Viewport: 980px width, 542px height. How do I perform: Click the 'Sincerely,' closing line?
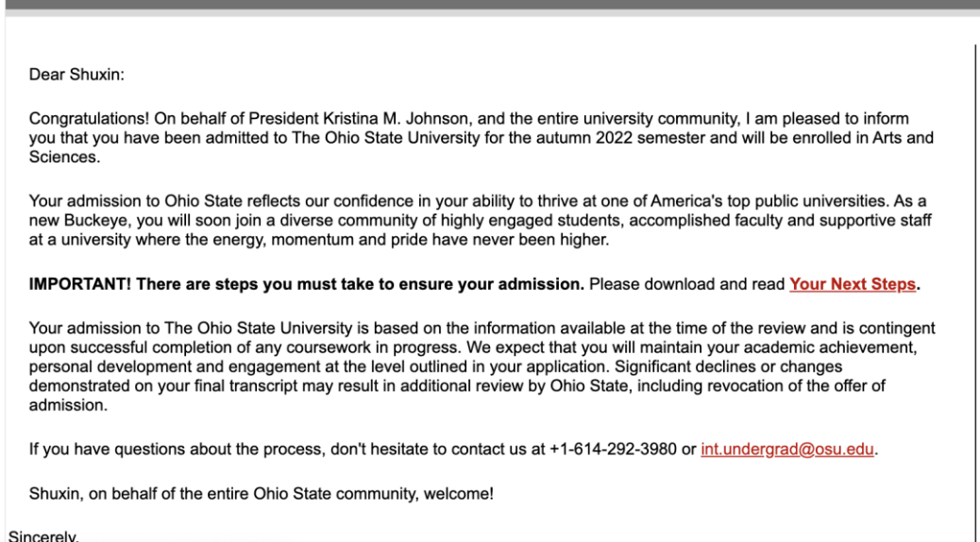point(44,536)
